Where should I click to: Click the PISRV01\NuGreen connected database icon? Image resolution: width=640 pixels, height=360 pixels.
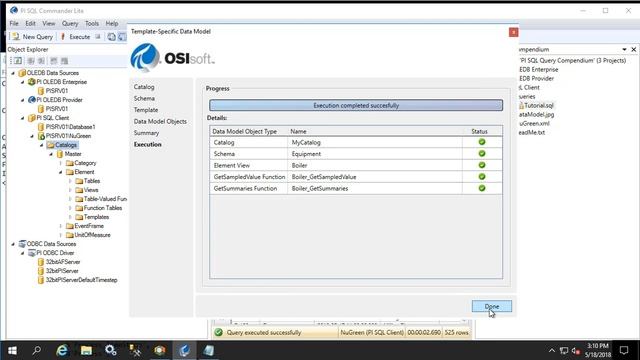[x=41, y=136]
